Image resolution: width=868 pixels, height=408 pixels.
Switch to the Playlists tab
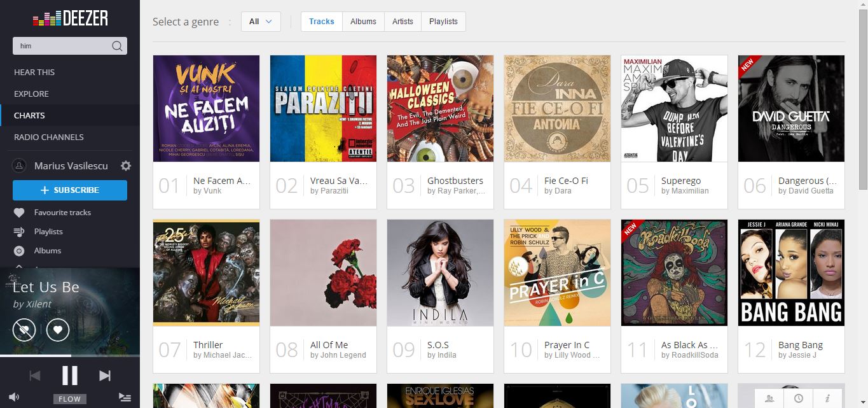pos(443,21)
